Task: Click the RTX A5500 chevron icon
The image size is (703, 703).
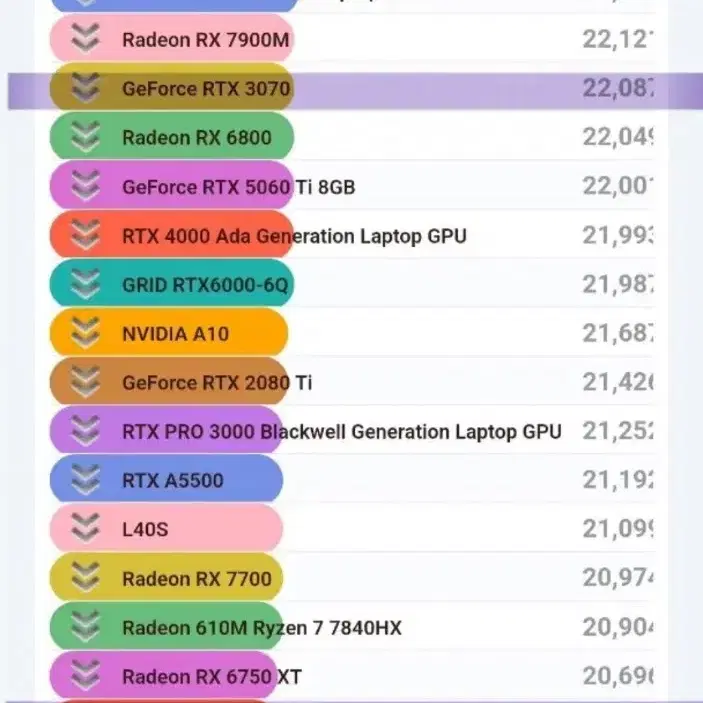Action: [x=85, y=480]
